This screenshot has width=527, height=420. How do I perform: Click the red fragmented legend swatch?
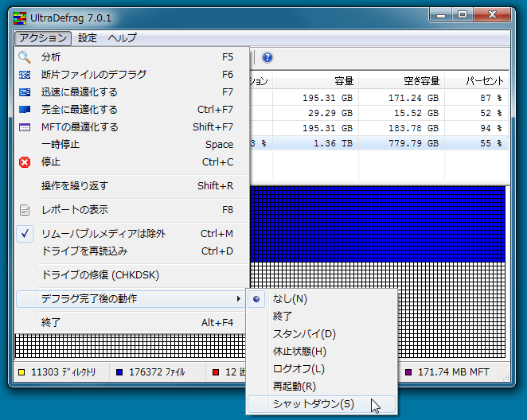click(x=216, y=372)
